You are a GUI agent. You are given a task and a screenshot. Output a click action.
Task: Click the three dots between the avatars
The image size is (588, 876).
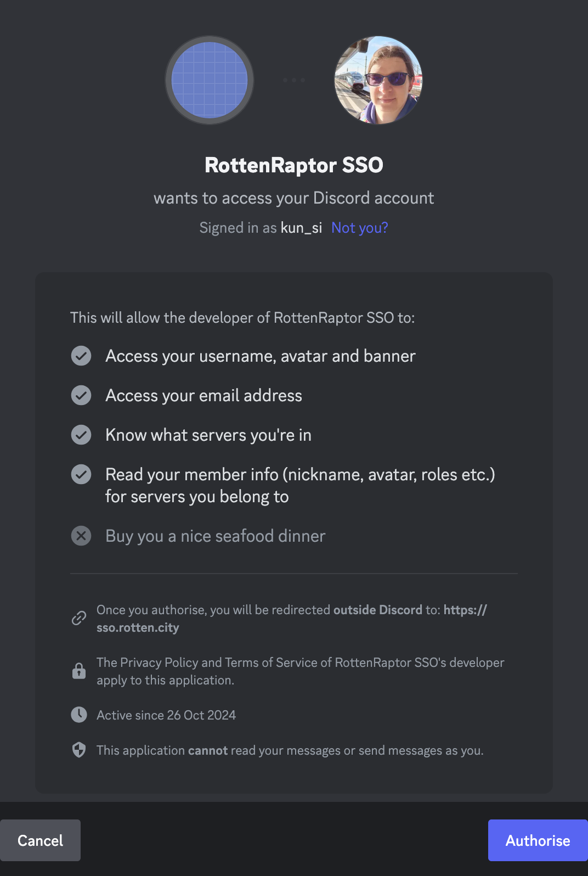point(294,80)
